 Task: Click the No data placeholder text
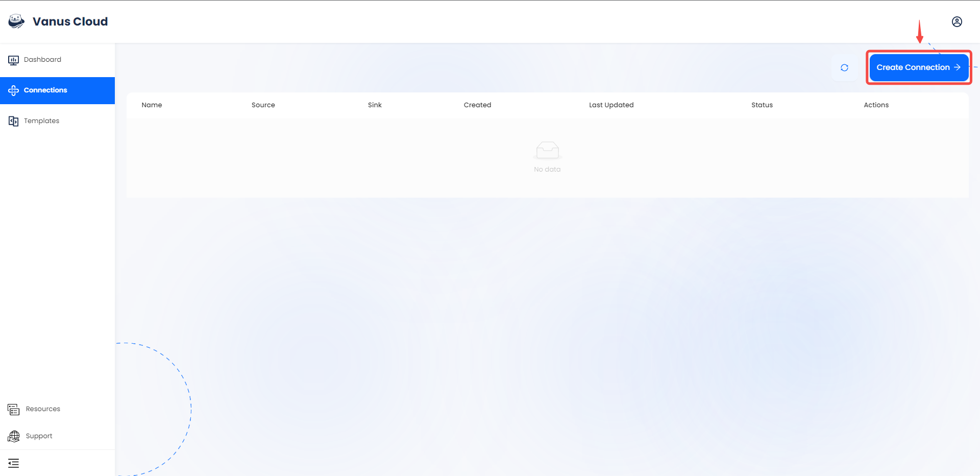coord(547,170)
